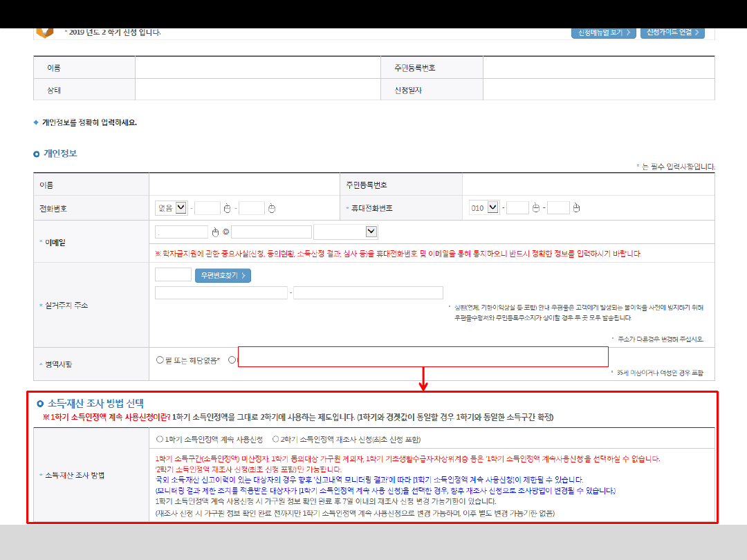Click mouse-input icon after 전화번호 last field

coord(272,208)
